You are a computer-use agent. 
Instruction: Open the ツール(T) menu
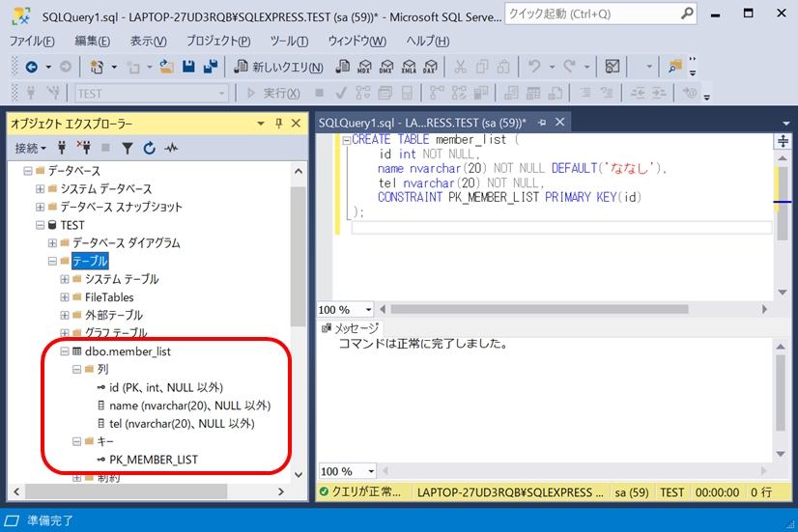tap(289, 42)
